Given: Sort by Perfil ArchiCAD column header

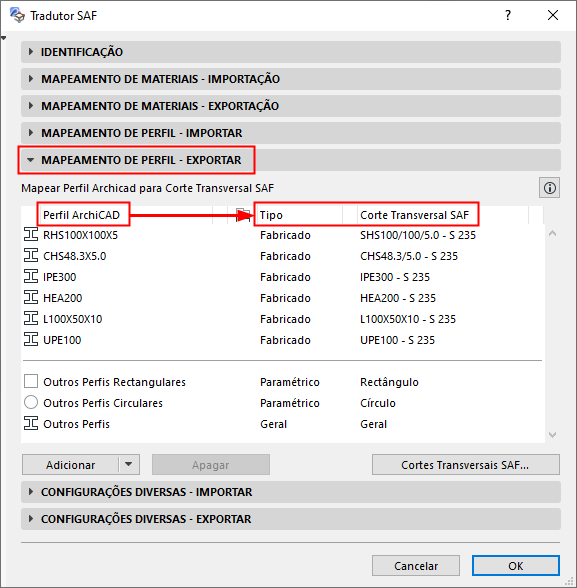Looking at the screenshot, I should [81, 215].
